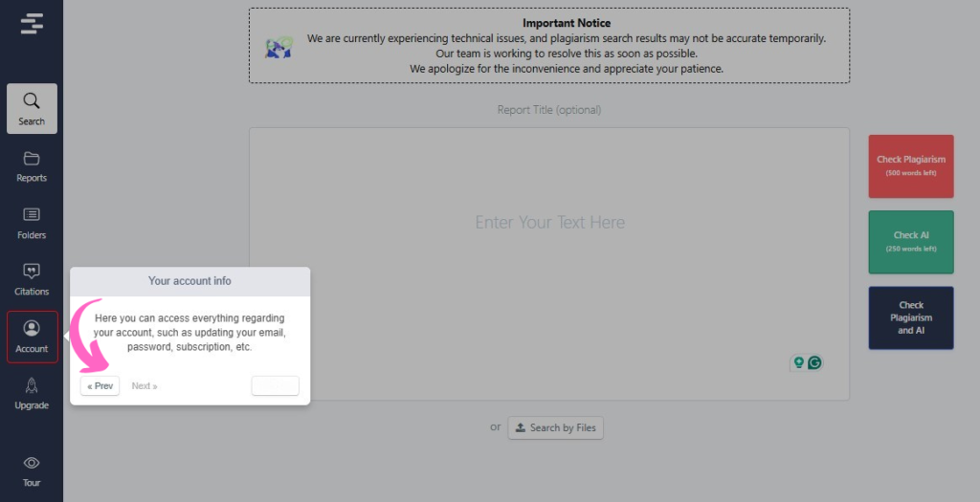Run the red Check Plagiarism button
The width and height of the screenshot is (980, 502).
[x=911, y=166]
